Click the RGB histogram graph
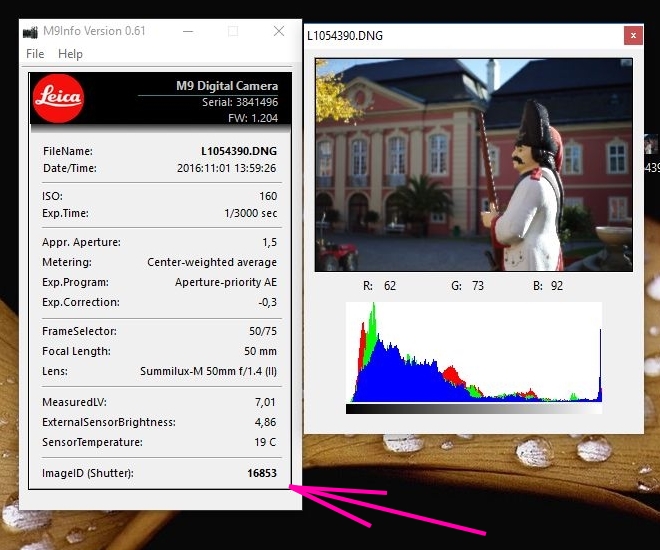 (x=473, y=352)
